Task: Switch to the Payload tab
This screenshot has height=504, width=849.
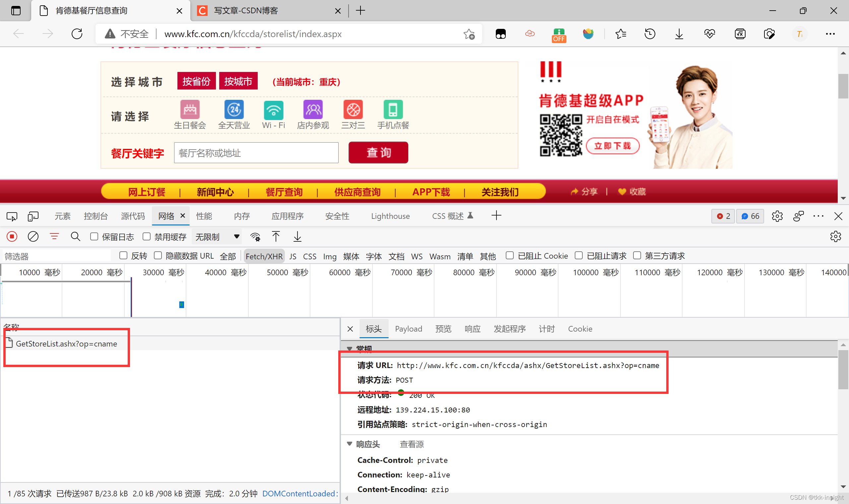Action: tap(408, 329)
